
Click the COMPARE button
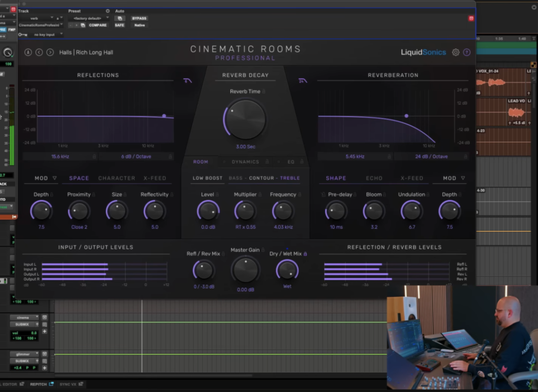tap(98, 25)
